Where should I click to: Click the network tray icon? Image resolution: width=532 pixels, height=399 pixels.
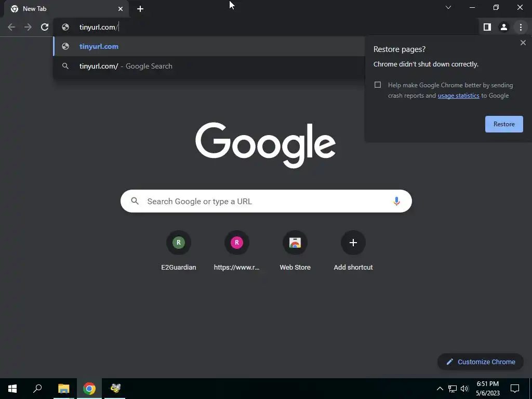[x=453, y=389]
